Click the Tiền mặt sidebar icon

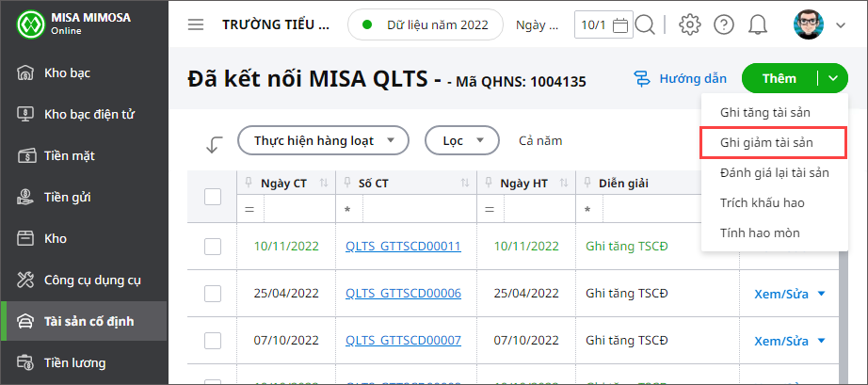[x=25, y=156]
